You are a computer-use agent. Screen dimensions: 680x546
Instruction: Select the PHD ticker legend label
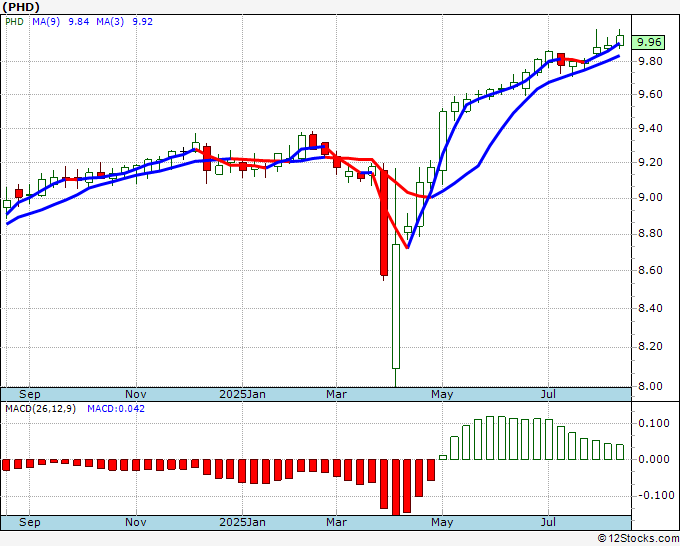(x=14, y=22)
